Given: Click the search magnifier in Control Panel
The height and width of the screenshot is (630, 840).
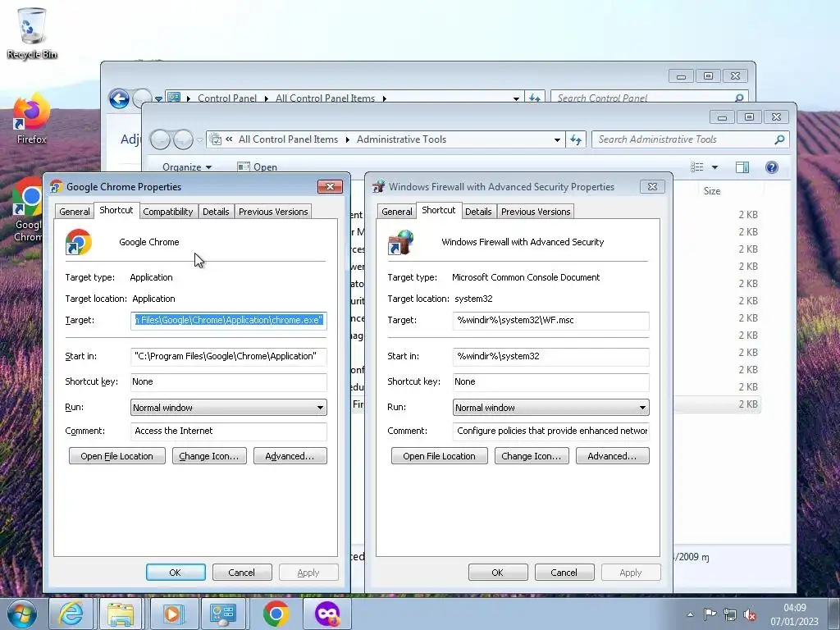Looking at the screenshot, I should pyautogui.click(x=739, y=98).
